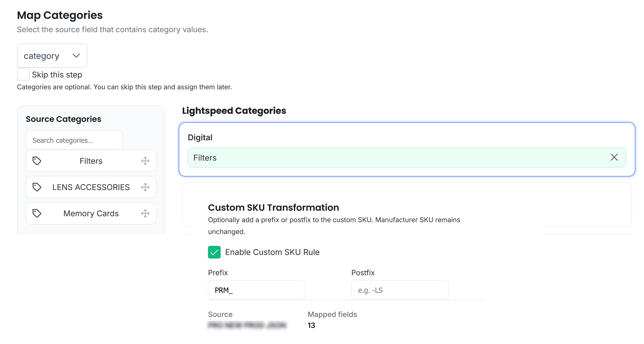Click the move handle on LENS ACCESSORIES
This screenshot has width=644, height=344.
point(145,187)
